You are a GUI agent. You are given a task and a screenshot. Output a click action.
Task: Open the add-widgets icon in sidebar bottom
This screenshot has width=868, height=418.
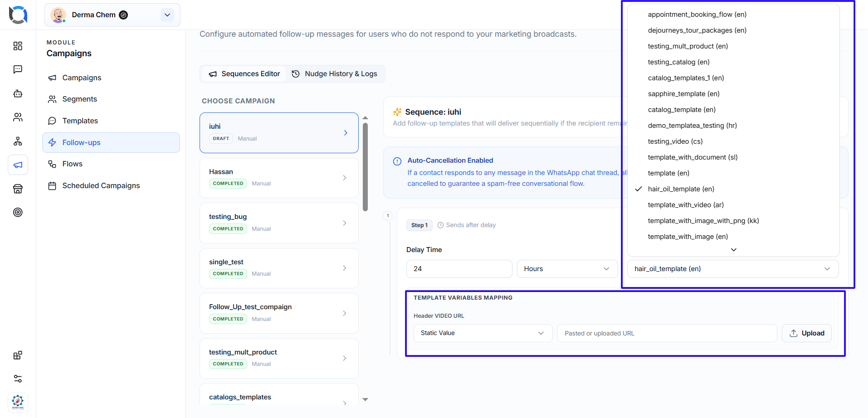pos(18,355)
